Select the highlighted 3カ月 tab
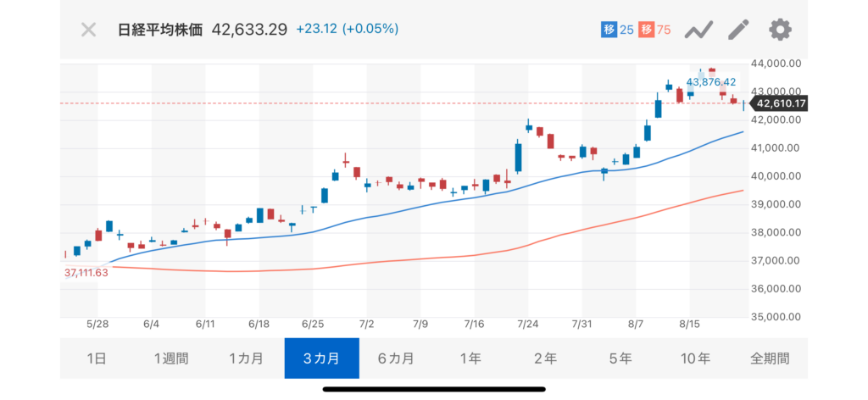 click(321, 358)
